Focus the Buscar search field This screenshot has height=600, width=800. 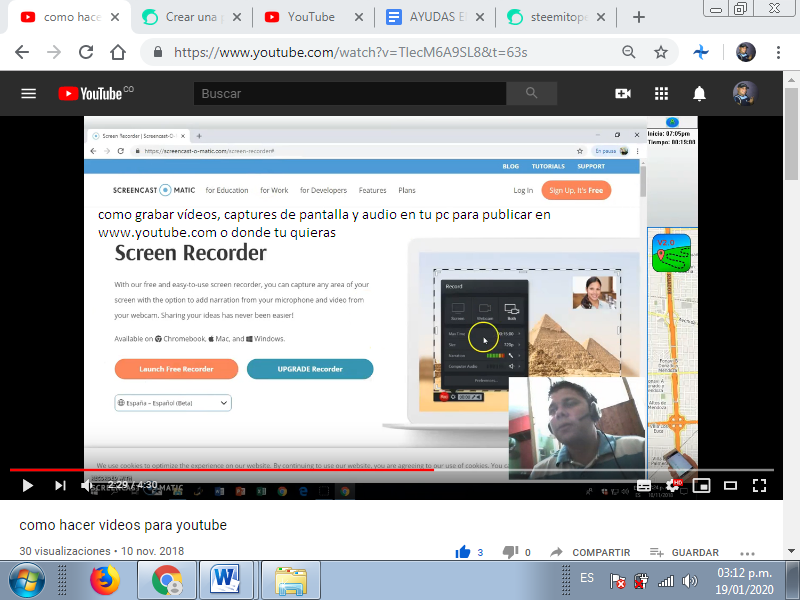point(350,93)
